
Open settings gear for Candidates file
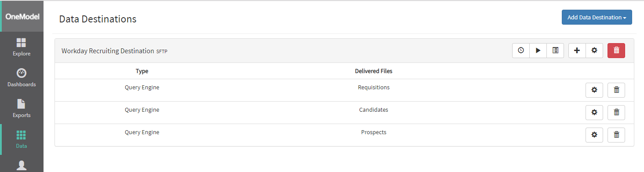tap(594, 112)
